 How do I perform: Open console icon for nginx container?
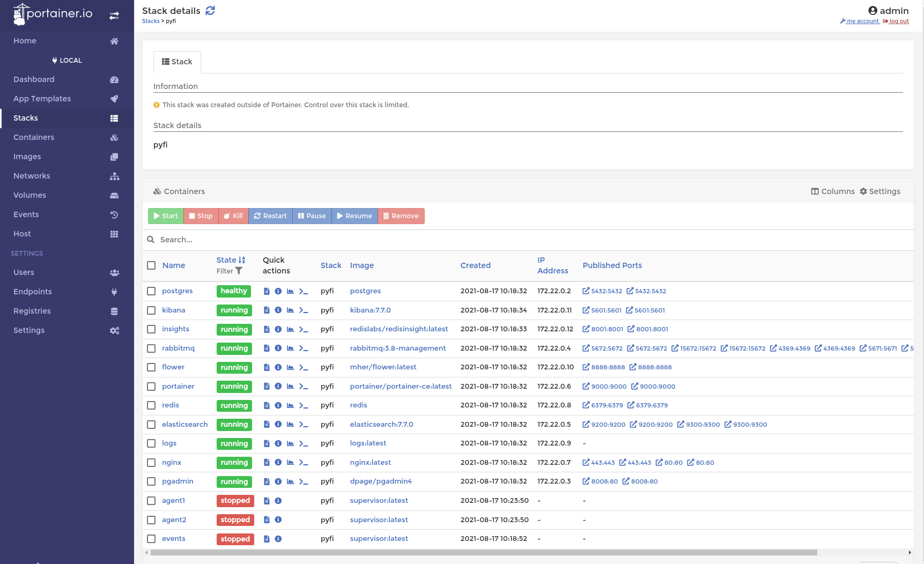click(x=304, y=463)
